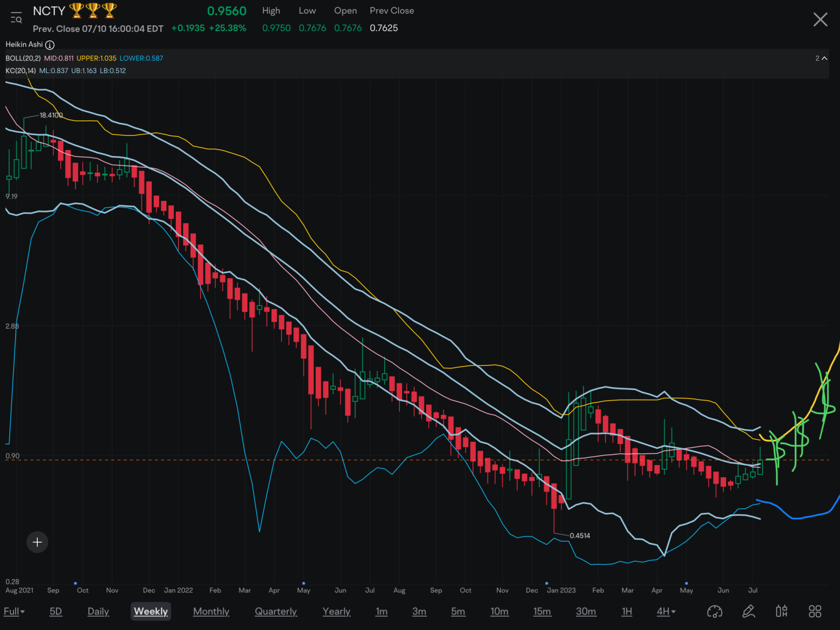Click the 0.28 price axis label

point(12,582)
